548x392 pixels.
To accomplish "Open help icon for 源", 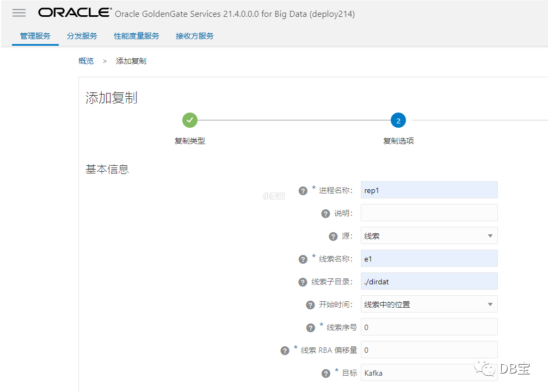I will [333, 237].
